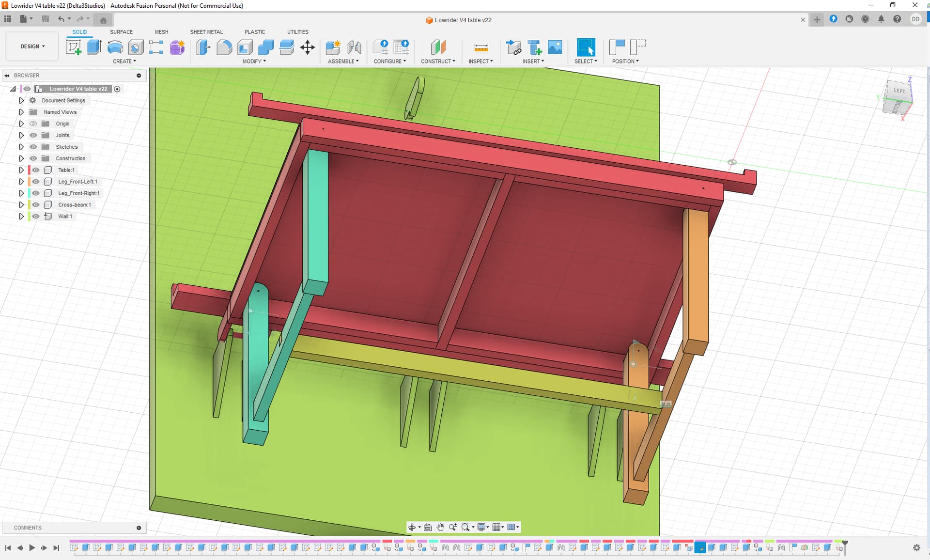The height and width of the screenshot is (560, 930).
Task: Open the DESIGN workspace dropdown
Action: [x=32, y=47]
